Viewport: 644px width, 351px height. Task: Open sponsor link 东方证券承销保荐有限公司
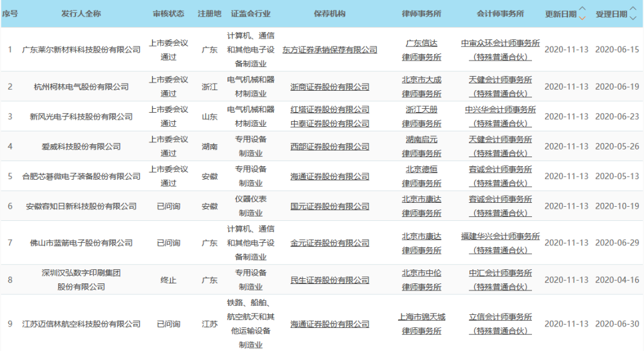pyautogui.click(x=330, y=50)
